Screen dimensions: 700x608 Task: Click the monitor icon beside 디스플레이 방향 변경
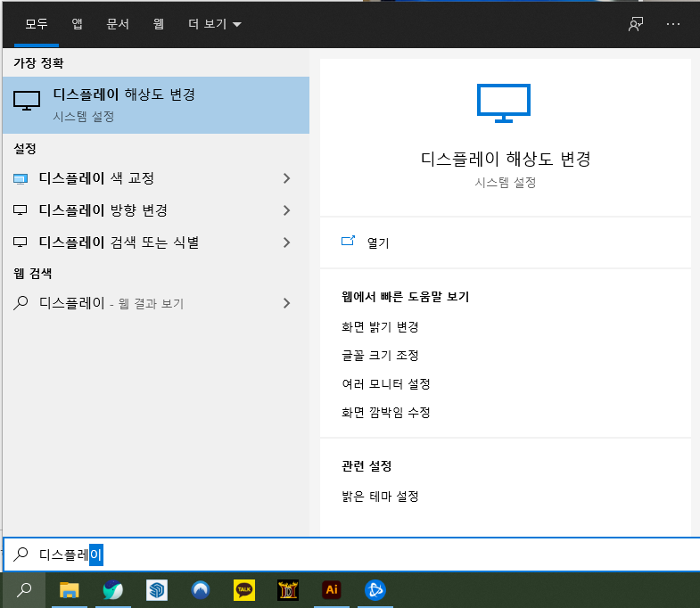click(x=21, y=210)
